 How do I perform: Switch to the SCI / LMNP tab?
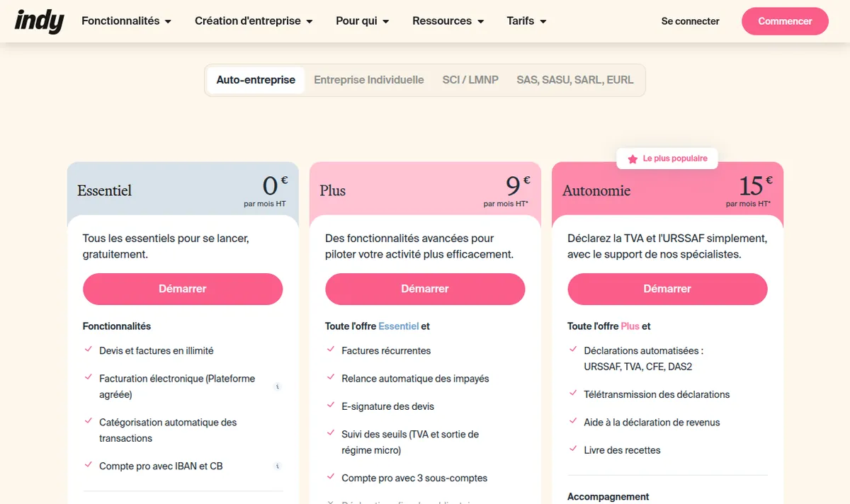(470, 80)
